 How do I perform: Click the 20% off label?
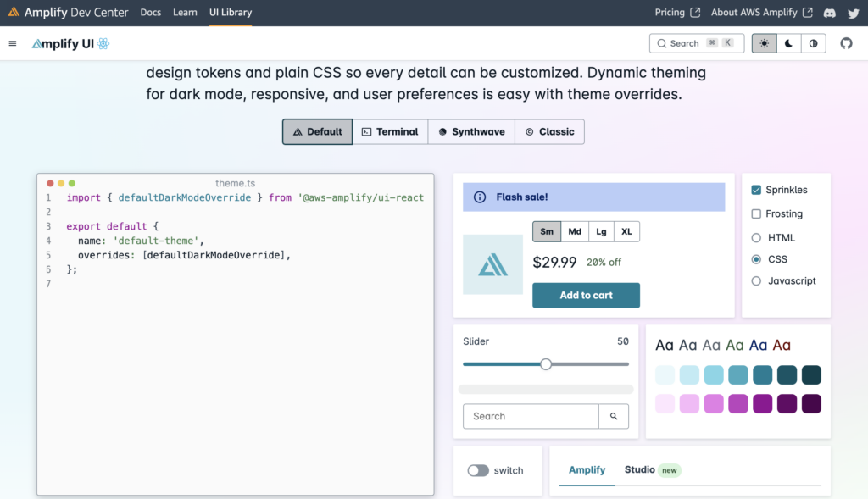coord(604,263)
